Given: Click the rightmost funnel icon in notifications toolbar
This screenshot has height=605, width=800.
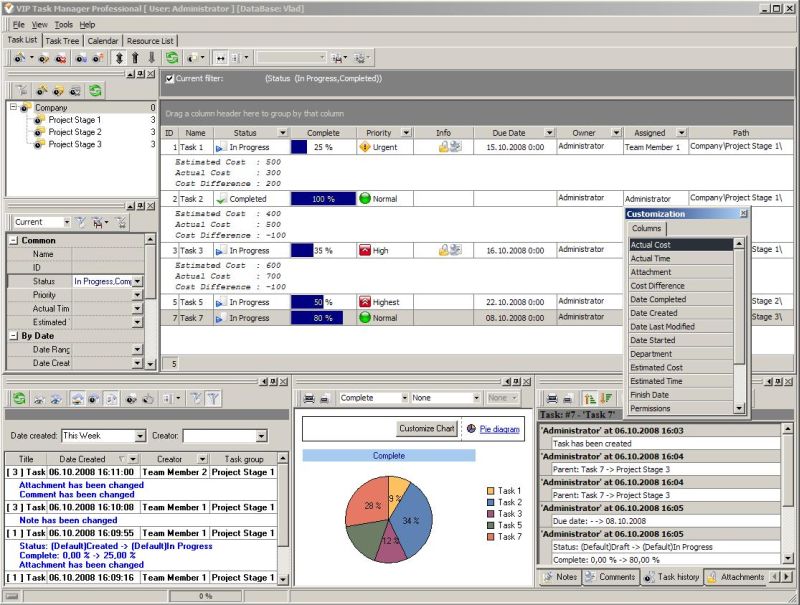Looking at the screenshot, I should 213,398.
